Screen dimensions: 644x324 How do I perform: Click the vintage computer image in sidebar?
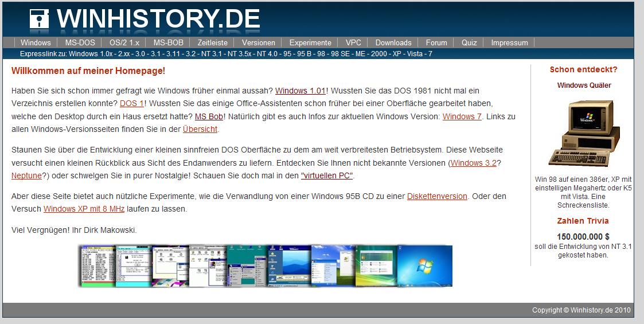pyautogui.click(x=584, y=134)
